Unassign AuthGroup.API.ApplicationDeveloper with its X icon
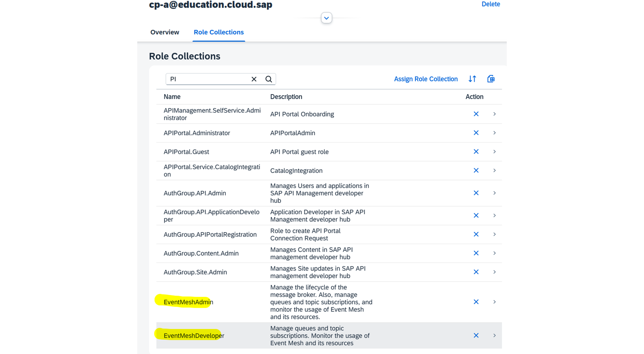 click(x=476, y=215)
